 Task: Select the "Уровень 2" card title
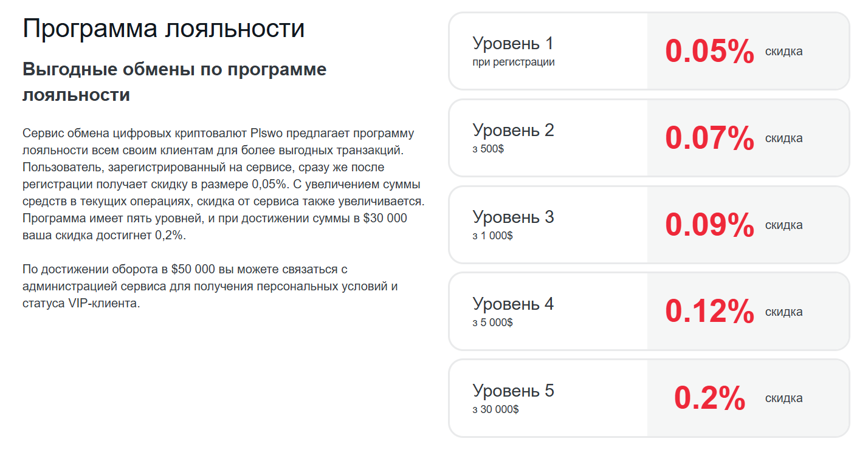[x=513, y=131]
